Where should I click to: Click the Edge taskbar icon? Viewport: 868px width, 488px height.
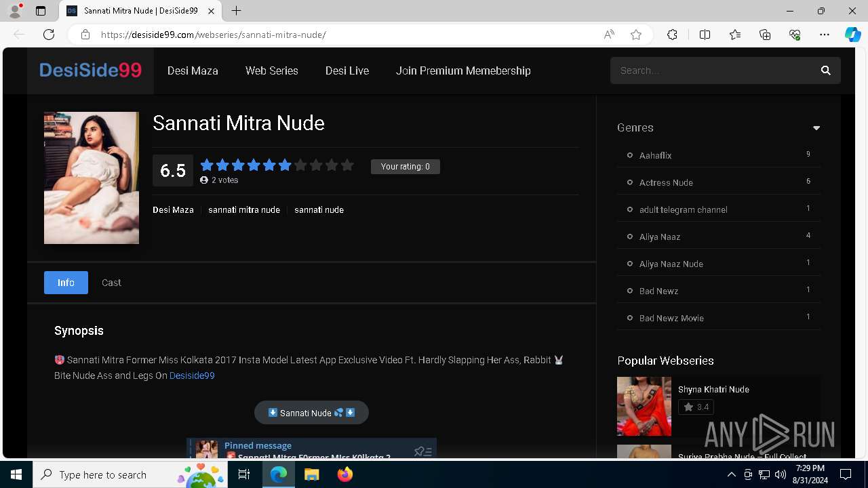click(279, 474)
